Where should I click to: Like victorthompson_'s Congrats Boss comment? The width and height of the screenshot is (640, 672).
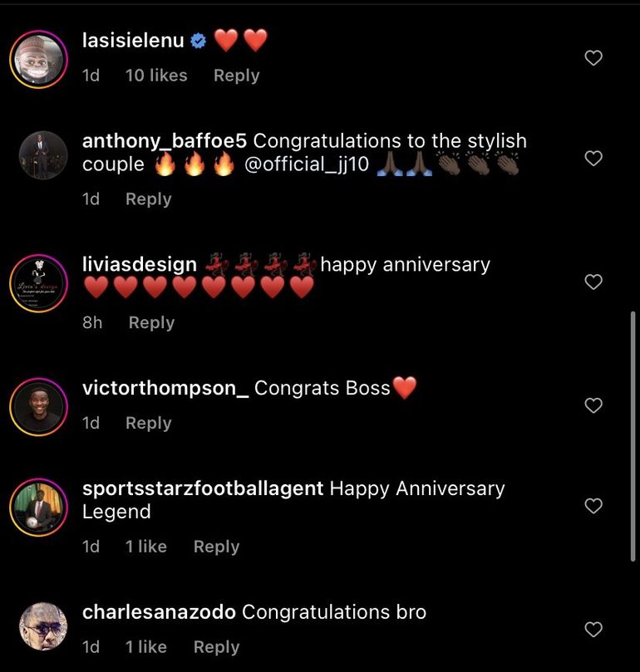(593, 405)
